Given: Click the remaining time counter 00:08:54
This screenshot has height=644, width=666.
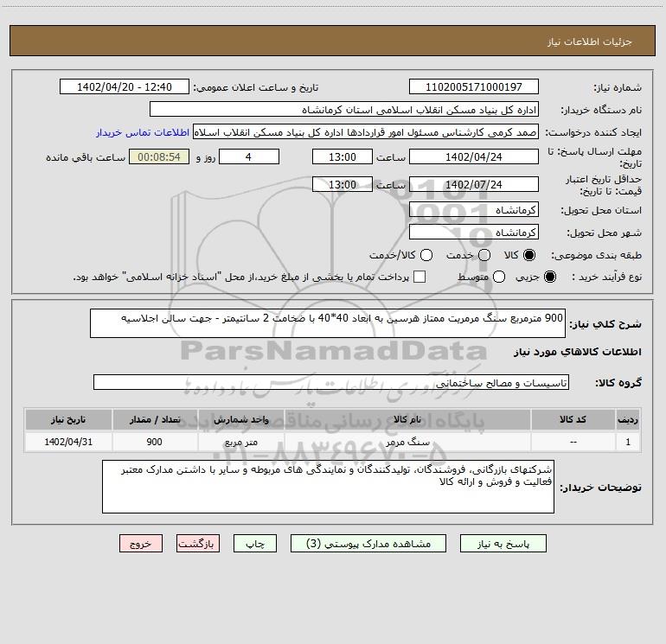Looking at the screenshot, I should pyautogui.click(x=159, y=157).
